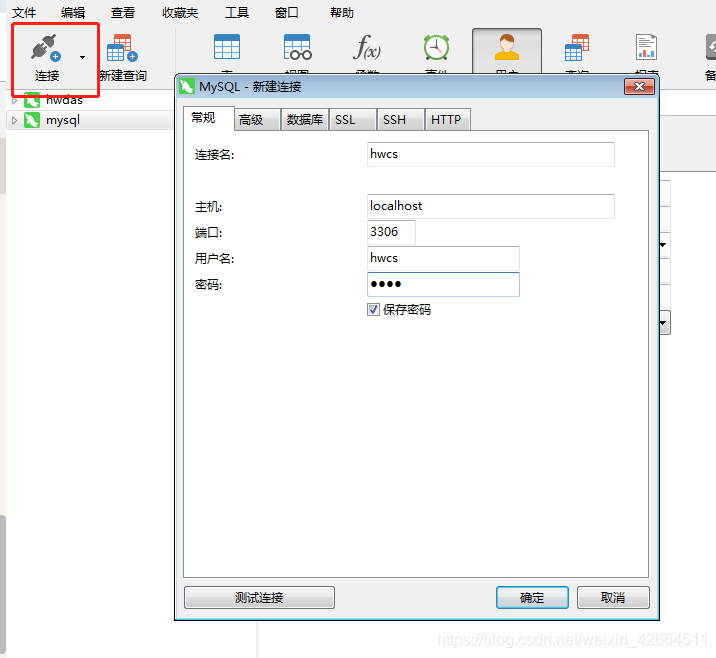Open the 工具 menu

[237, 13]
